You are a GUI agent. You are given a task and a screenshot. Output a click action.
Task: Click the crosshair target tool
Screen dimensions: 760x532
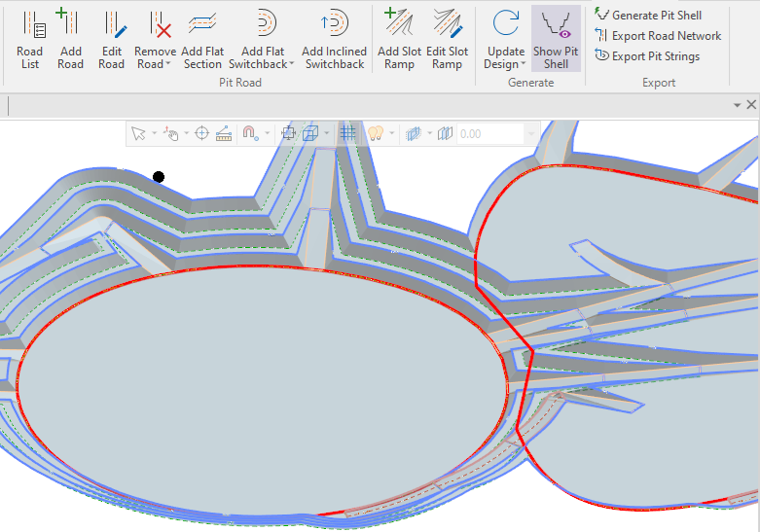click(x=201, y=133)
